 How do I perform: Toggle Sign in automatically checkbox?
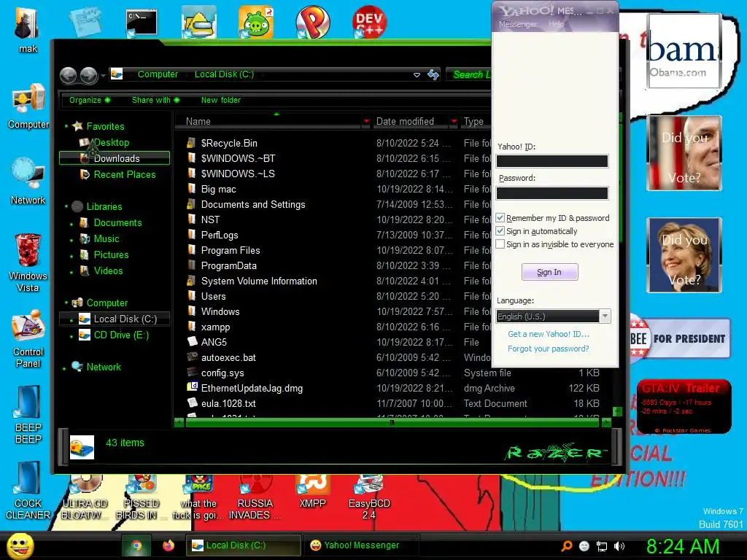click(x=500, y=231)
